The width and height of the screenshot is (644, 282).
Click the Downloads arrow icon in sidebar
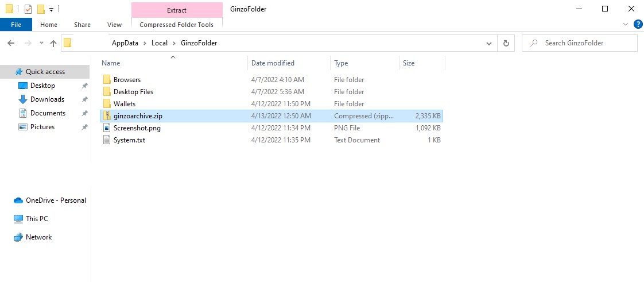(23, 99)
